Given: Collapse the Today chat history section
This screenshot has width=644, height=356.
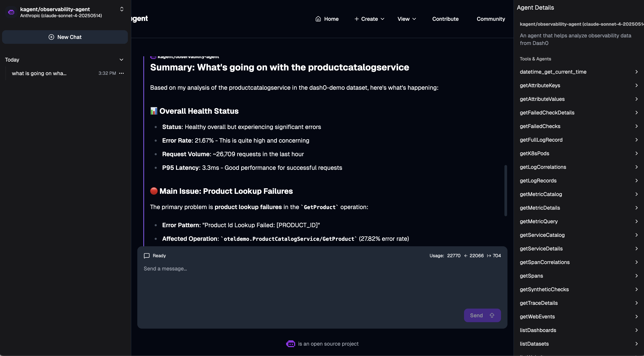Looking at the screenshot, I should 121,60.
